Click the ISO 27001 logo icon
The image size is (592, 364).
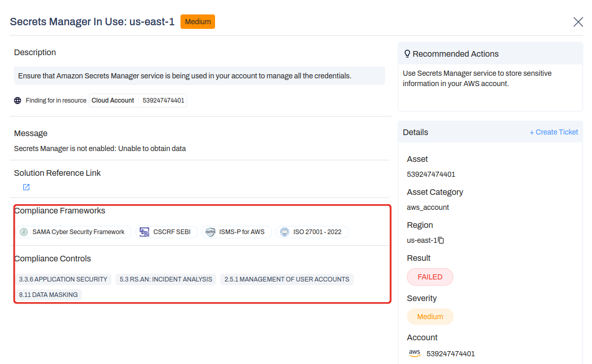click(x=285, y=232)
